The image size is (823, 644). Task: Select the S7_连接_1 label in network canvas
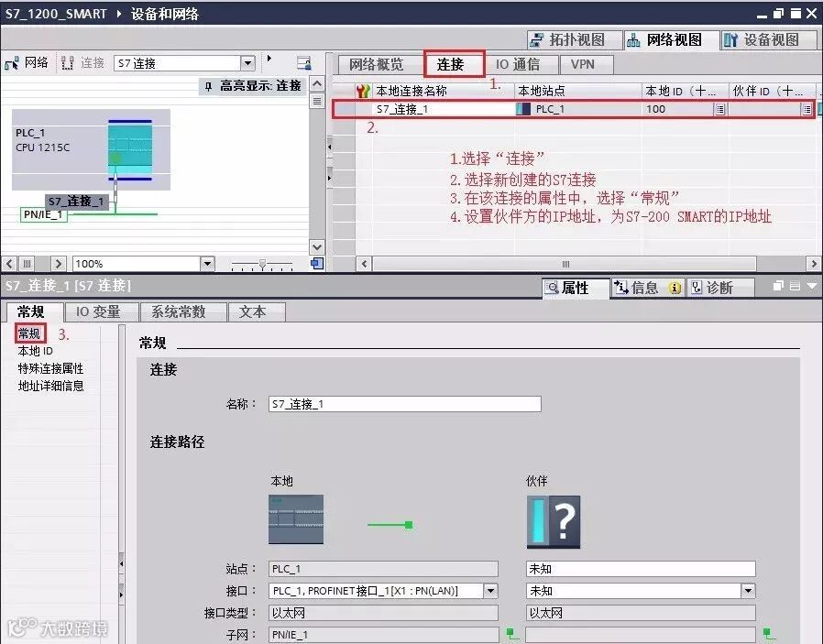pos(77,202)
